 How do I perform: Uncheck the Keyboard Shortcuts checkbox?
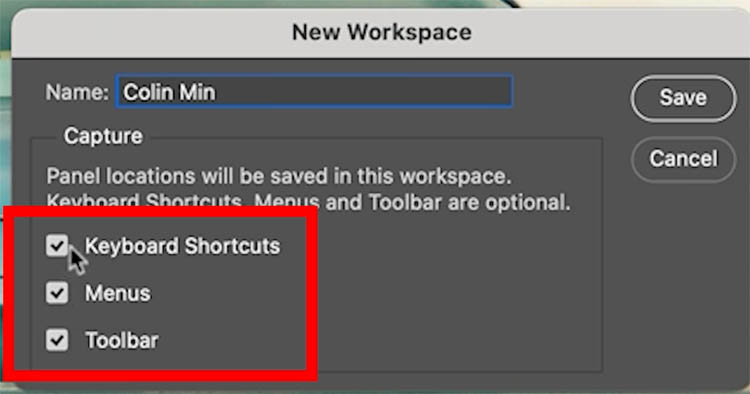tap(57, 246)
